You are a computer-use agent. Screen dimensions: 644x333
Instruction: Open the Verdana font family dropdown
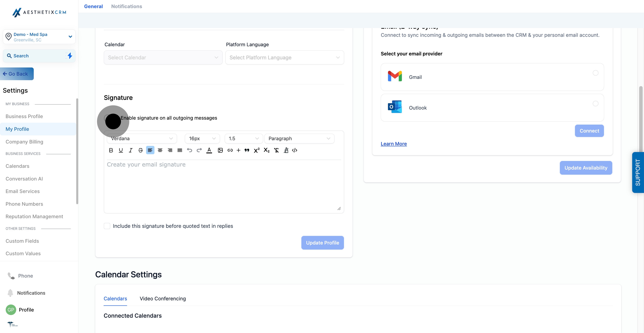[142, 138]
